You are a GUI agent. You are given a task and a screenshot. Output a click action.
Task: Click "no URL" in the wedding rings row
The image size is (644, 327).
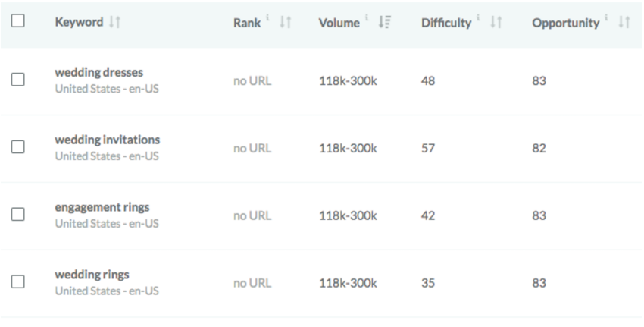click(252, 283)
